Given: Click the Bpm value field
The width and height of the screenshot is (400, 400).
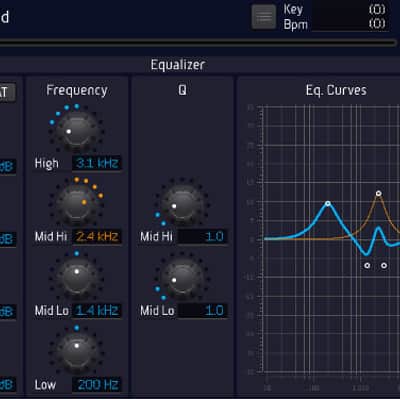Looking at the screenshot, I should click(x=350, y=24).
